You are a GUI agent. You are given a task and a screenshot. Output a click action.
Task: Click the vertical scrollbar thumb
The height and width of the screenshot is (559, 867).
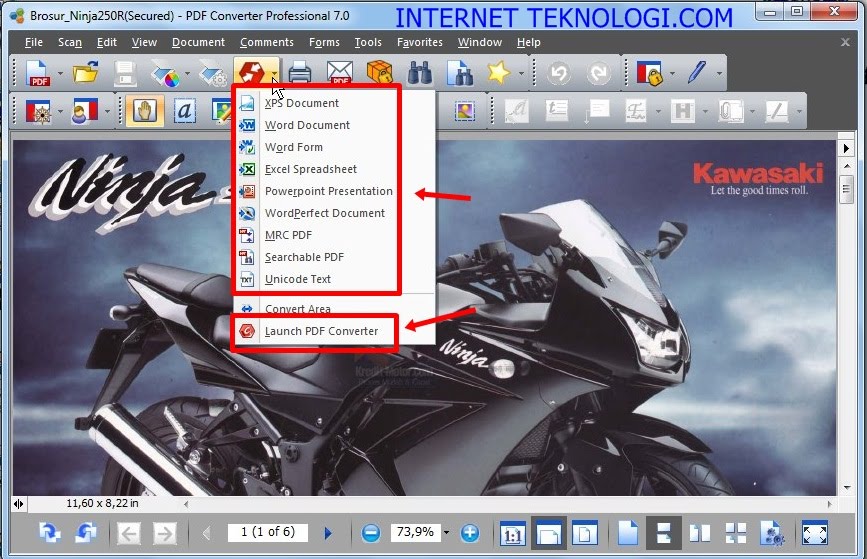pyautogui.click(x=847, y=189)
